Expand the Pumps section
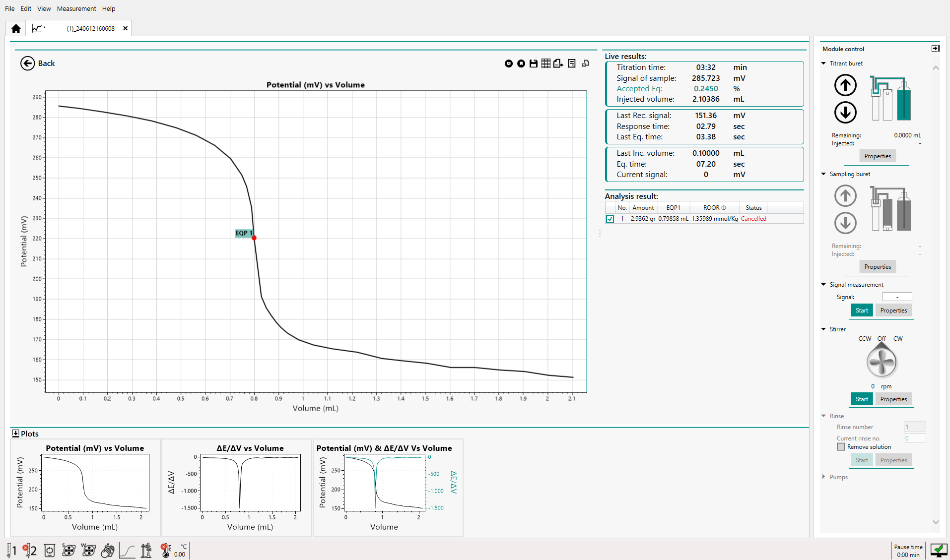Viewport: 950px width, 560px height. [824, 477]
